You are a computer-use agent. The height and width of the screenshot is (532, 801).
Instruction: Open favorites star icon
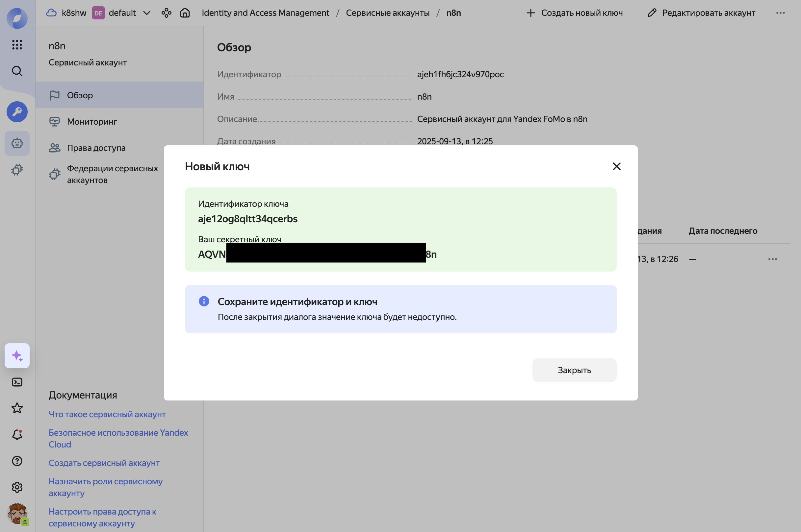17,408
